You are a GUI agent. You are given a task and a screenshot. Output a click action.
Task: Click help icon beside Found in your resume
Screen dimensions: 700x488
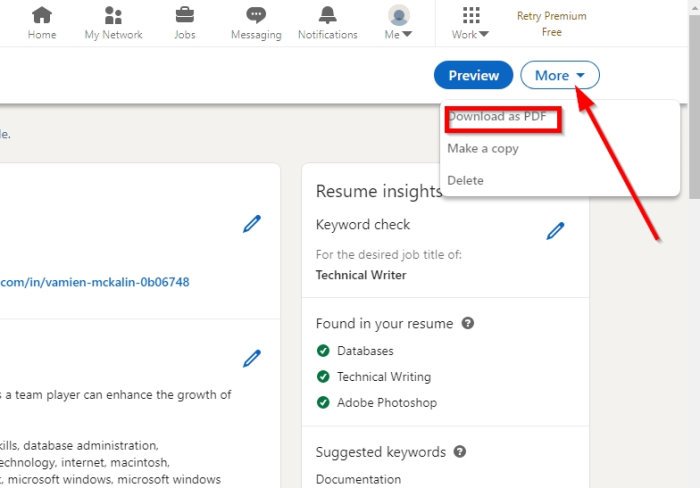click(468, 324)
